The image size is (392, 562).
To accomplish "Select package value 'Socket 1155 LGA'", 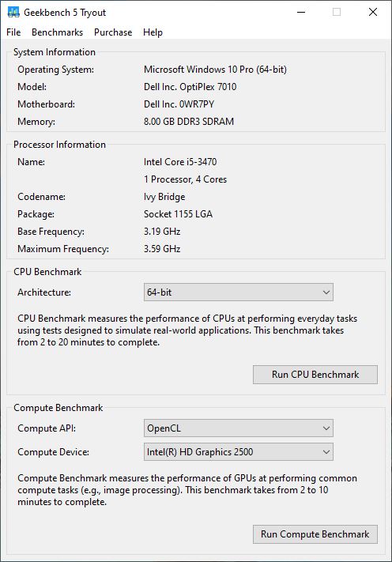I will [178, 214].
